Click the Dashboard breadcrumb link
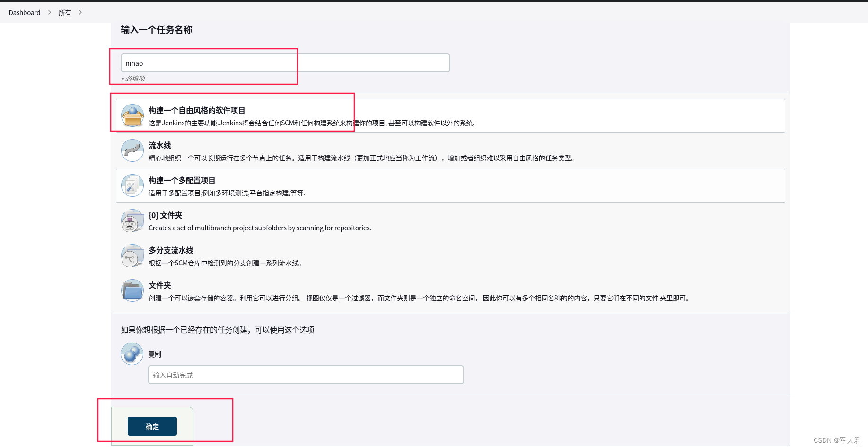The height and width of the screenshot is (448, 868). click(25, 13)
